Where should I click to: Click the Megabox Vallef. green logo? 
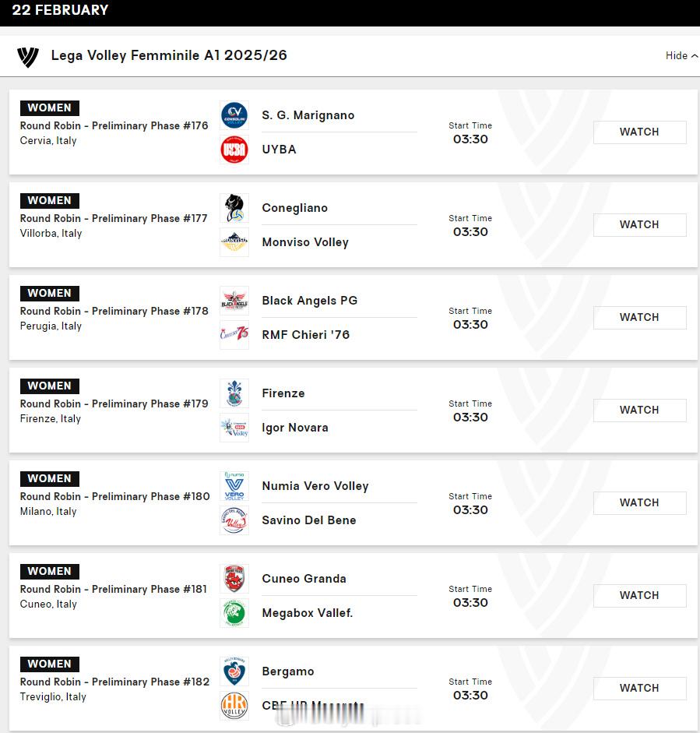(234, 613)
